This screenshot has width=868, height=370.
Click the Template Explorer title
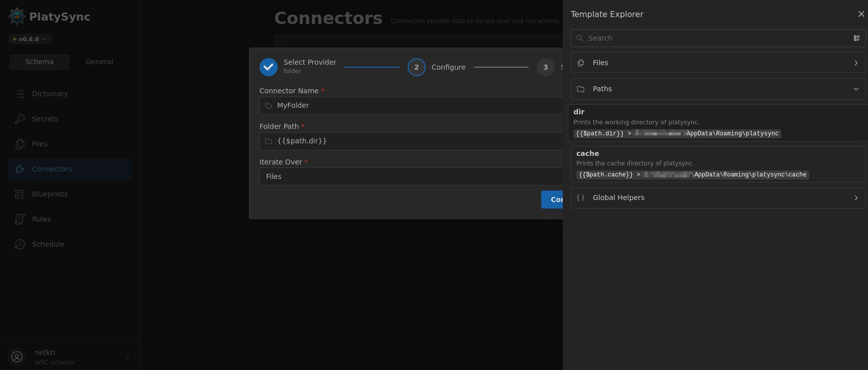(607, 14)
